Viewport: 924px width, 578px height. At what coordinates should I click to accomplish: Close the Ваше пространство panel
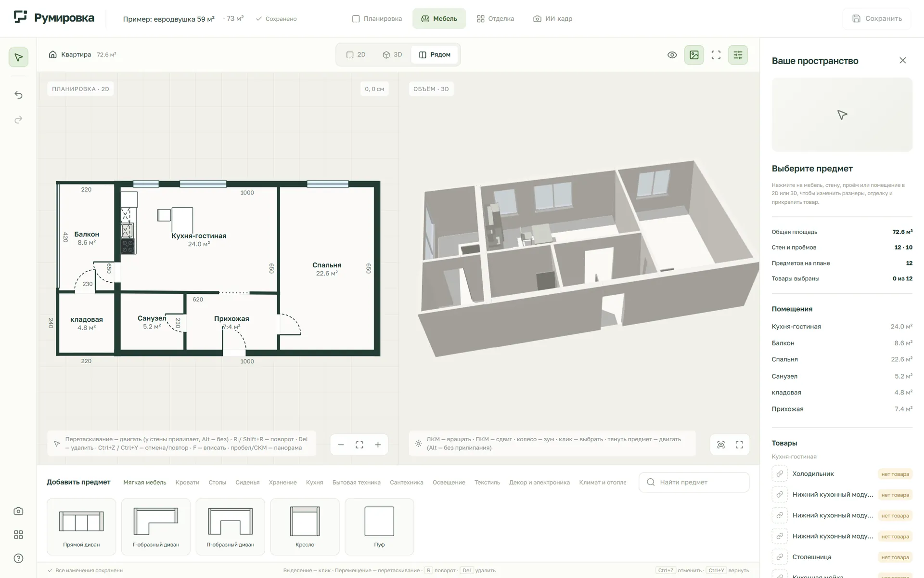coord(903,60)
